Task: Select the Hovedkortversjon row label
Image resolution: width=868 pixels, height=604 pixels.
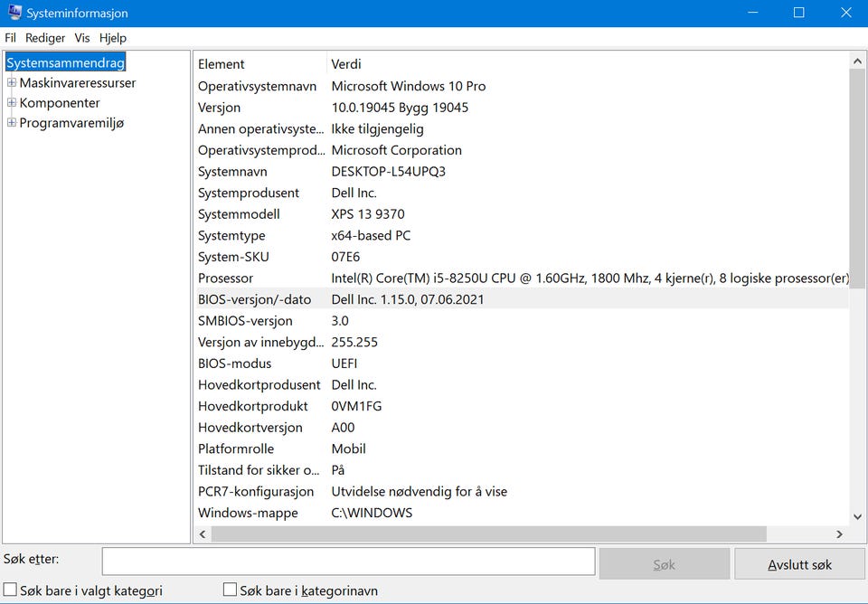Action: (x=250, y=428)
